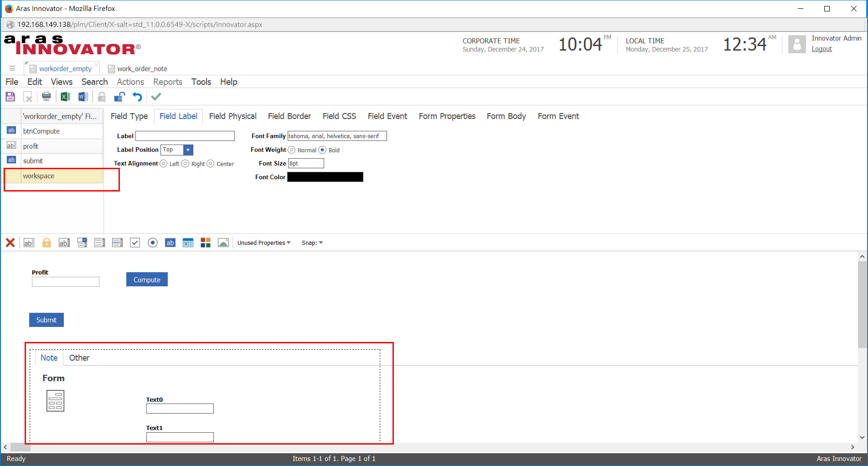Click the Font Size input field

306,163
